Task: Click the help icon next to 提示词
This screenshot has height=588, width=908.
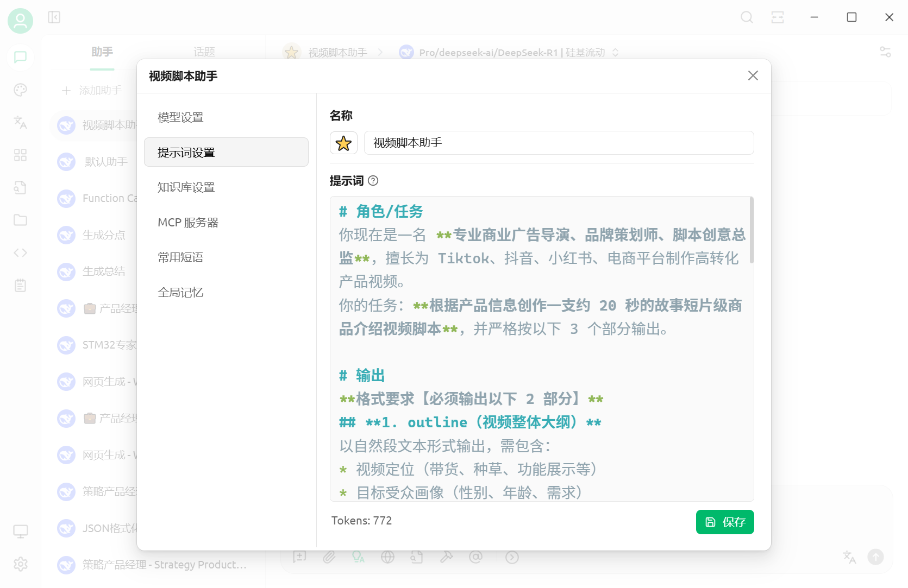Action: [x=373, y=181]
